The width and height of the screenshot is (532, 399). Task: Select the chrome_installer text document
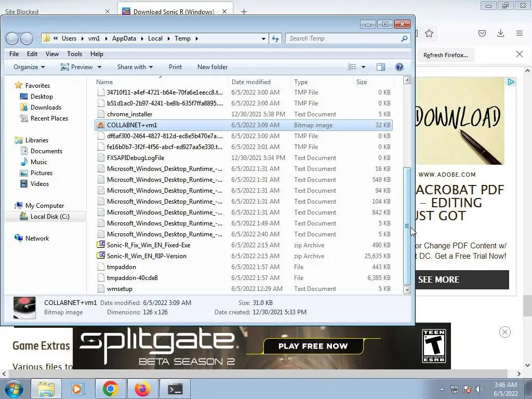[243, 114]
